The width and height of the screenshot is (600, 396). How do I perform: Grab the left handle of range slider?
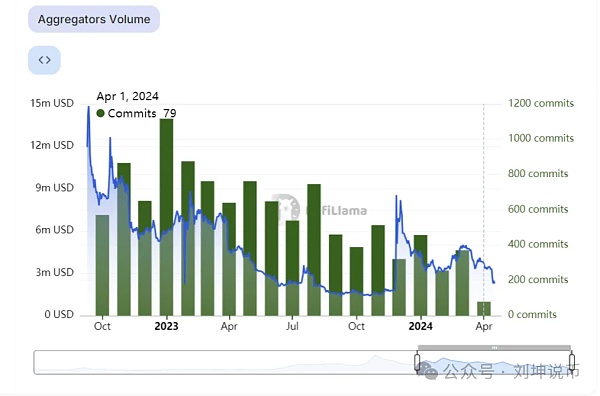(417, 362)
